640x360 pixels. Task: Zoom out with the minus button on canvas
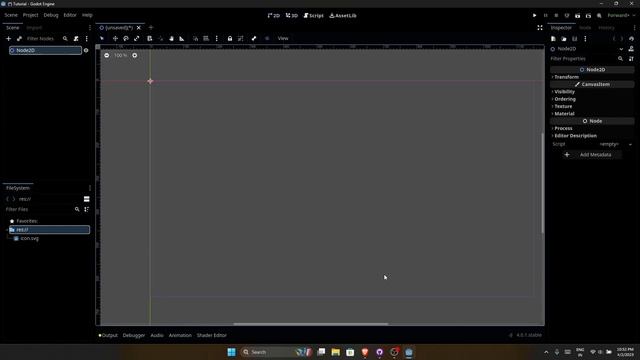click(107, 56)
